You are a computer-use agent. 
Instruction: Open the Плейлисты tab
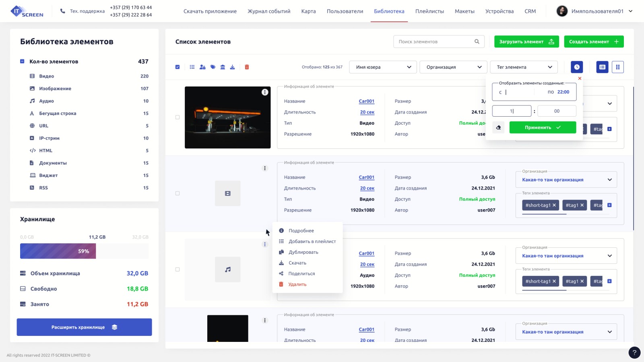429,11
